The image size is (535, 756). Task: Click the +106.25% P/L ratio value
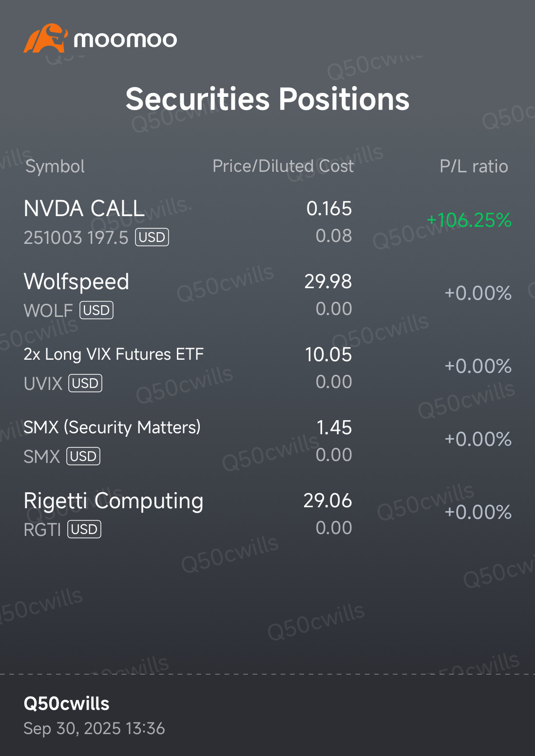point(469,221)
